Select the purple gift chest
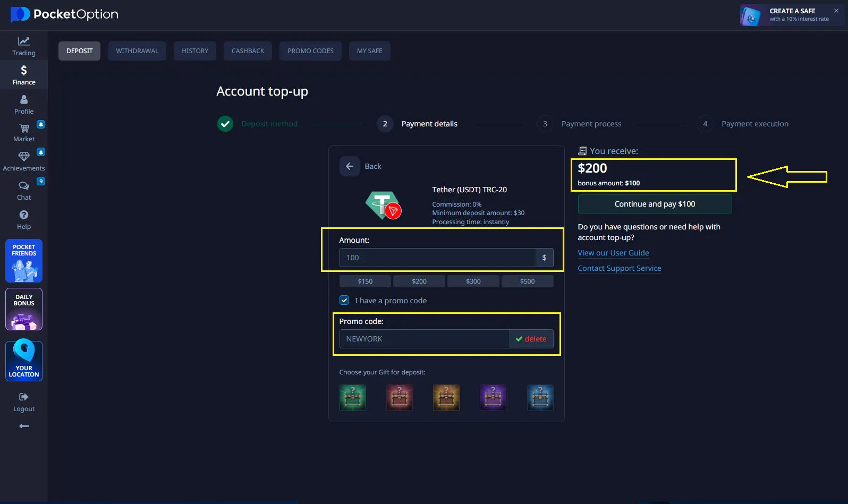This screenshot has height=504, width=848. click(493, 398)
